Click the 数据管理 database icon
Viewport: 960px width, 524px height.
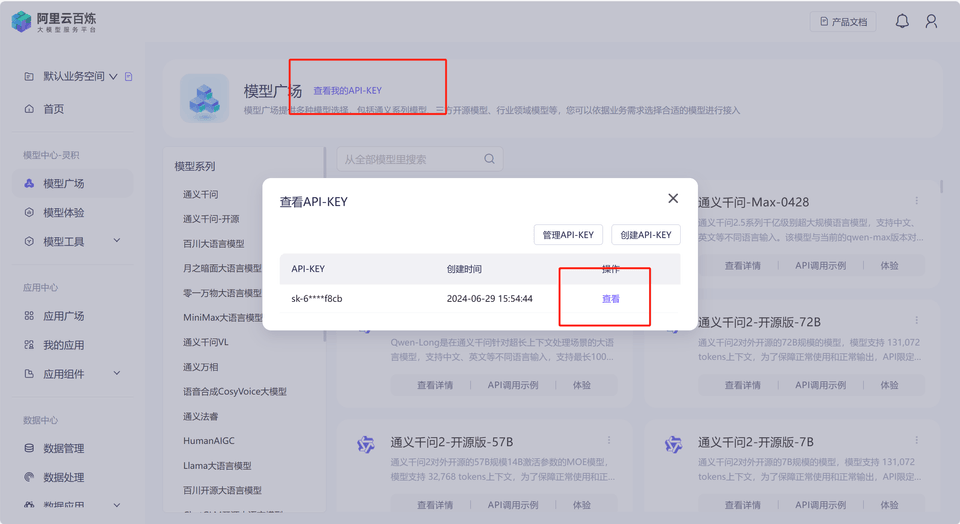(x=29, y=448)
